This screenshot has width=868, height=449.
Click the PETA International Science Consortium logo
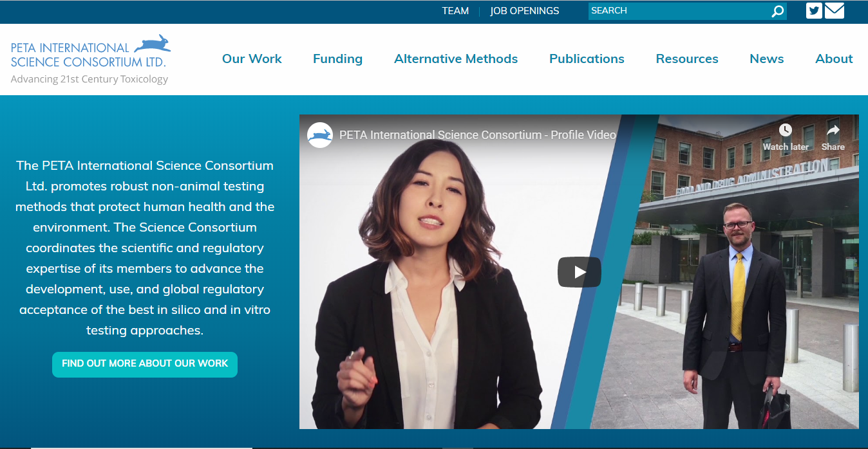click(x=90, y=59)
